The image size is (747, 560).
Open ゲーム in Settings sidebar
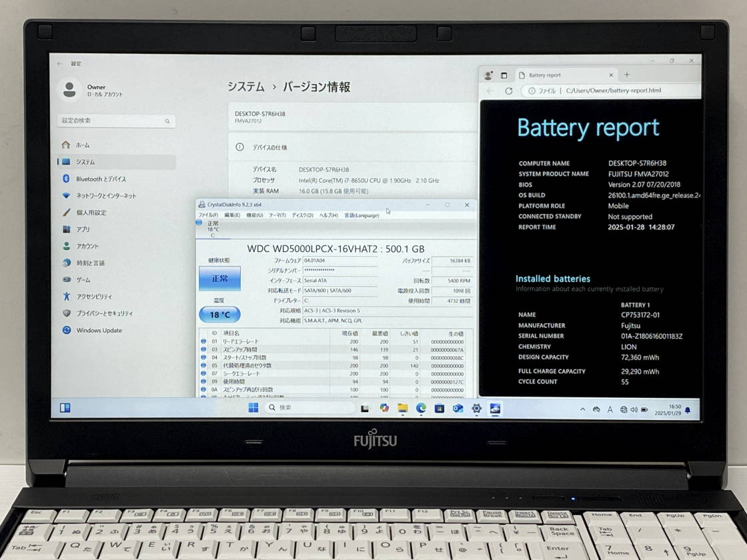pyautogui.click(x=116, y=280)
